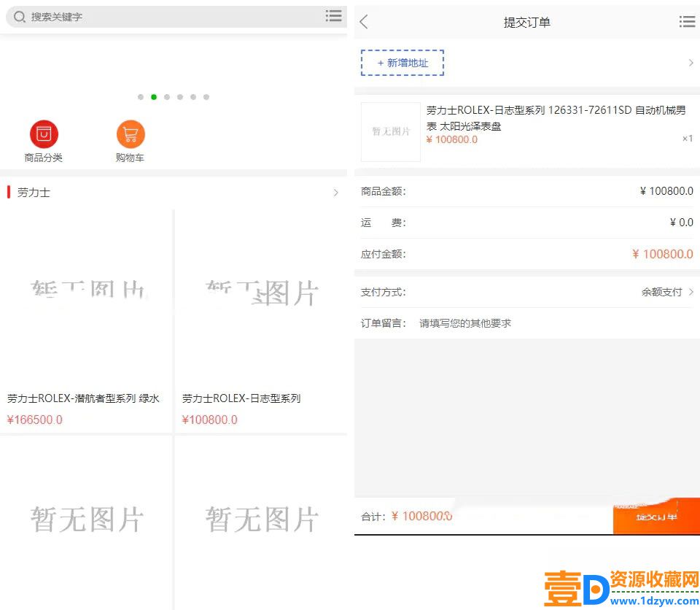Expand the address row chevron

tap(691, 63)
